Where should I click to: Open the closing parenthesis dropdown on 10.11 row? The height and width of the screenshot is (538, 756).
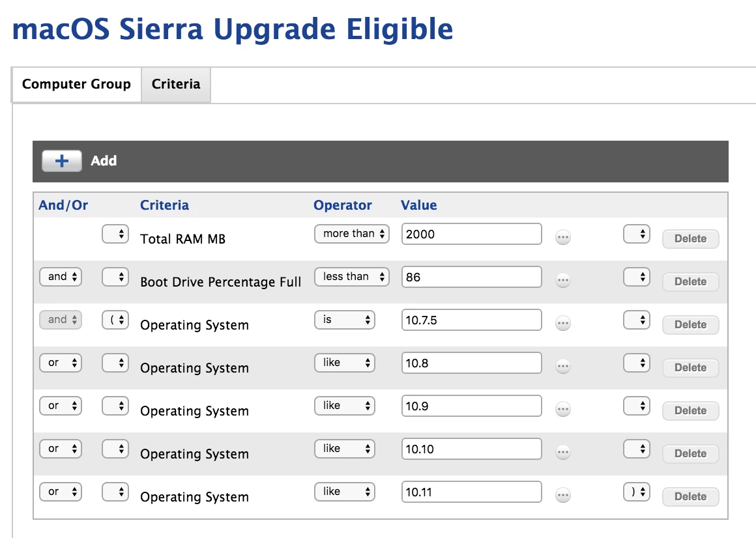[x=637, y=492]
